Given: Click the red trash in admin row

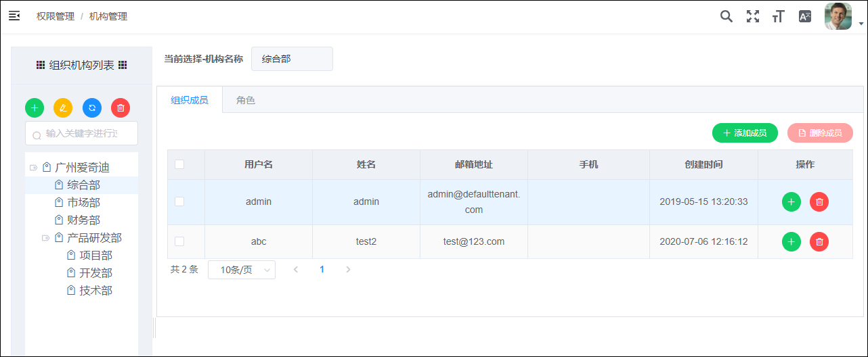Looking at the screenshot, I should point(819,201).
